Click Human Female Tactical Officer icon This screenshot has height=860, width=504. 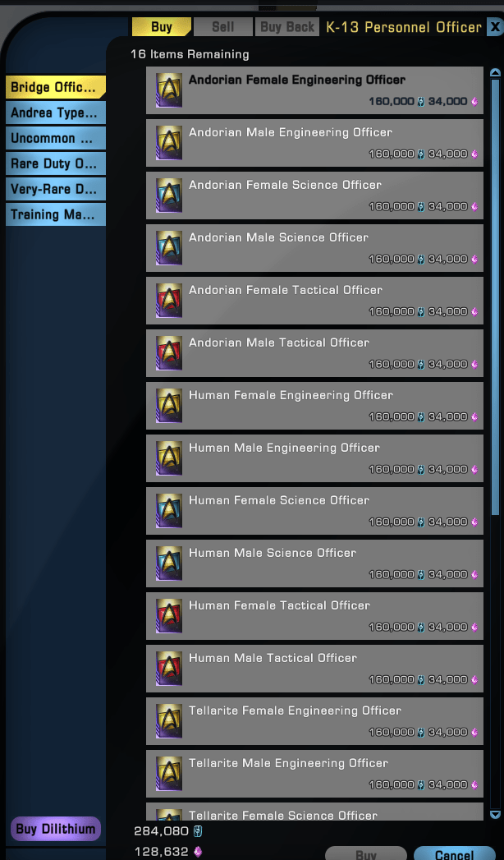[169, 616]
